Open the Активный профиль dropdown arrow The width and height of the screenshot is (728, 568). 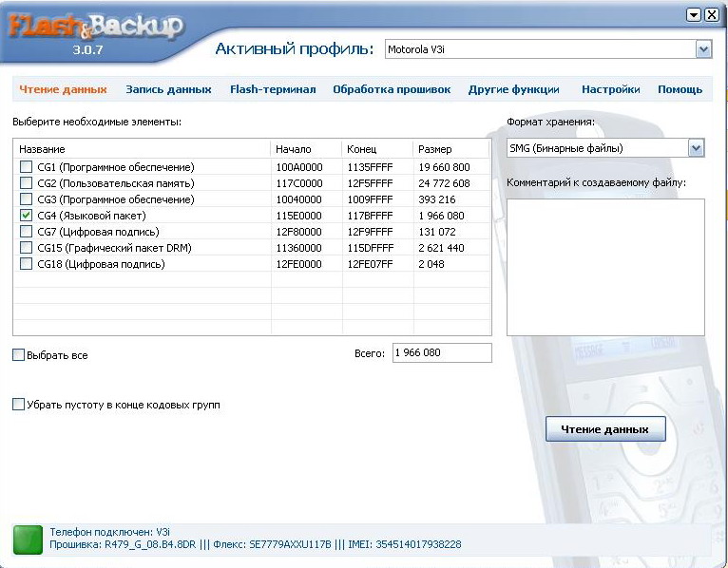click(703, 49)
